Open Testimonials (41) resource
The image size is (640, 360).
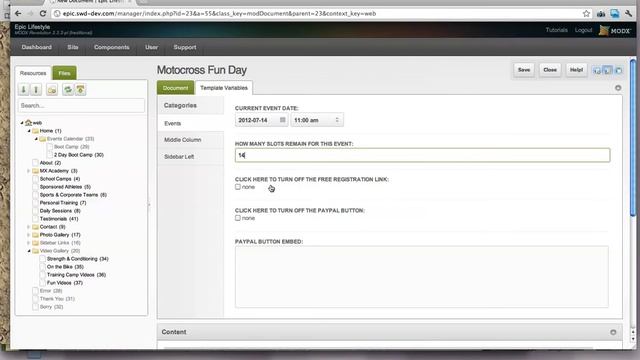click(59, 219)
